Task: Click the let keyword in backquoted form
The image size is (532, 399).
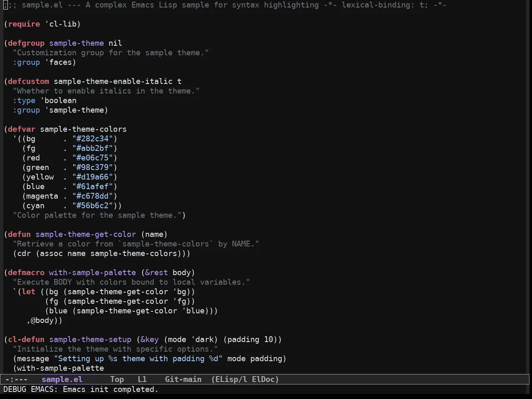Action: point(29,292)
